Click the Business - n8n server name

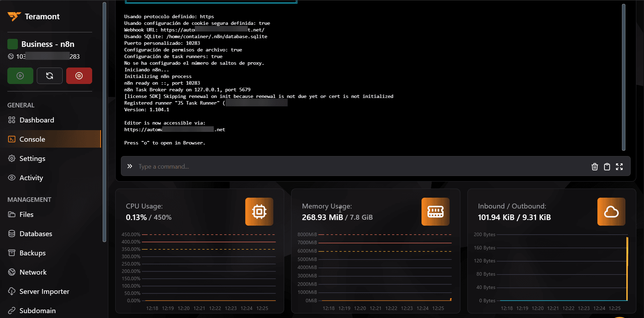click(48, 44)
